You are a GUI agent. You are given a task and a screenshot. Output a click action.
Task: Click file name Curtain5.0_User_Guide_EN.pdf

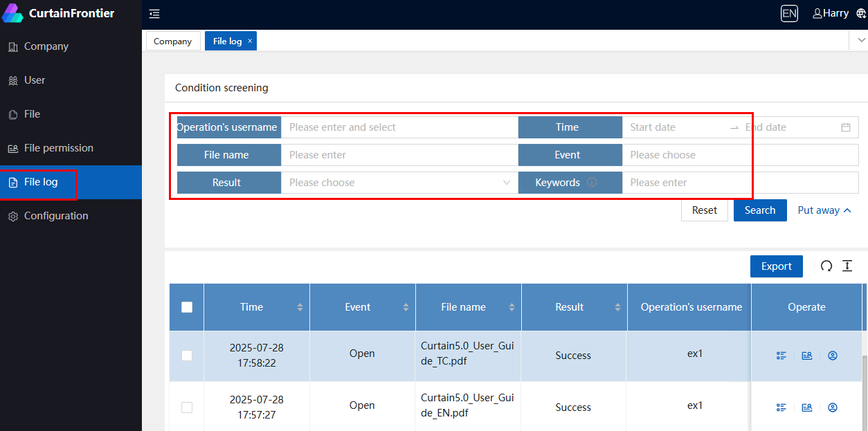(467, 405)
